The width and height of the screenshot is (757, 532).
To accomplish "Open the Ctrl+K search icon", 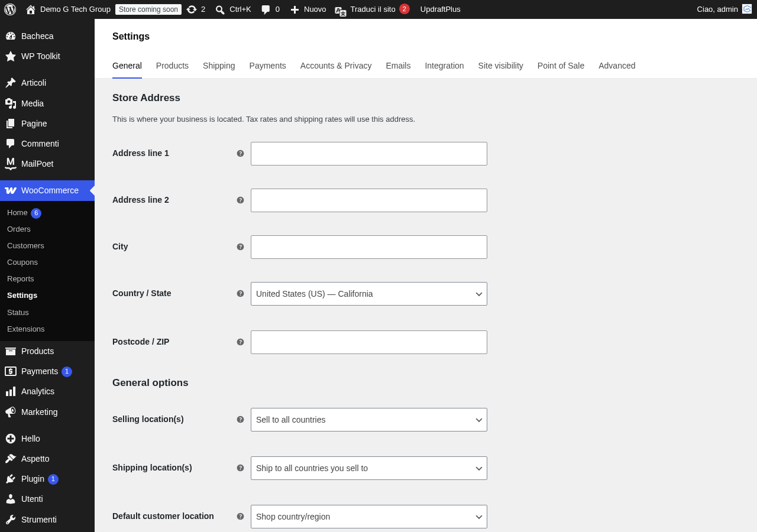I will 220,9.
